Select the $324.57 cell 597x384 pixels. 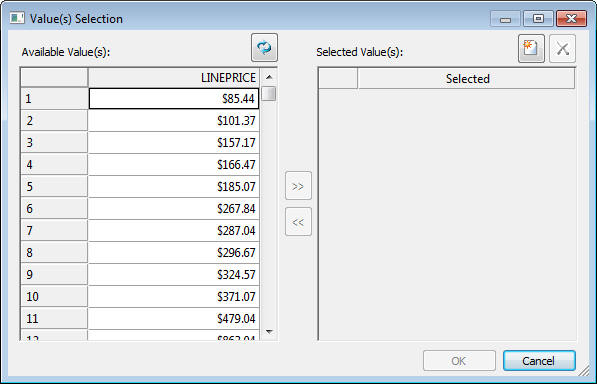174,274
